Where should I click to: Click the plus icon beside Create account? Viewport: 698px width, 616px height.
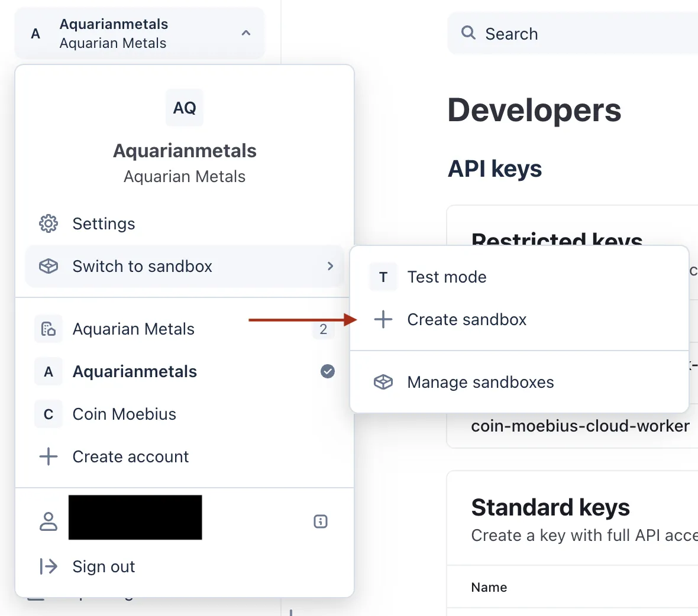click(x=48, y=457)
